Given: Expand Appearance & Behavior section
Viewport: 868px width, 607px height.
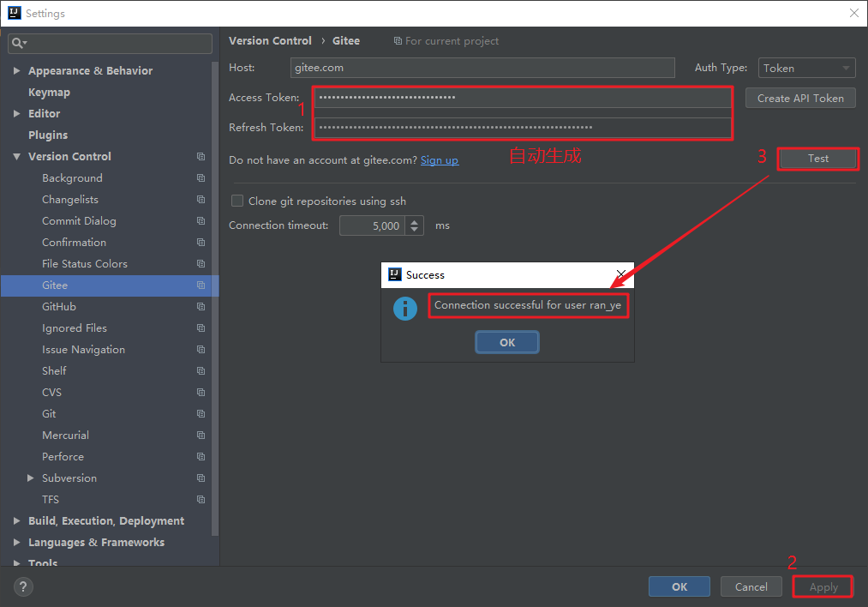Looking at the screenshot, I should tap(16, 71).
